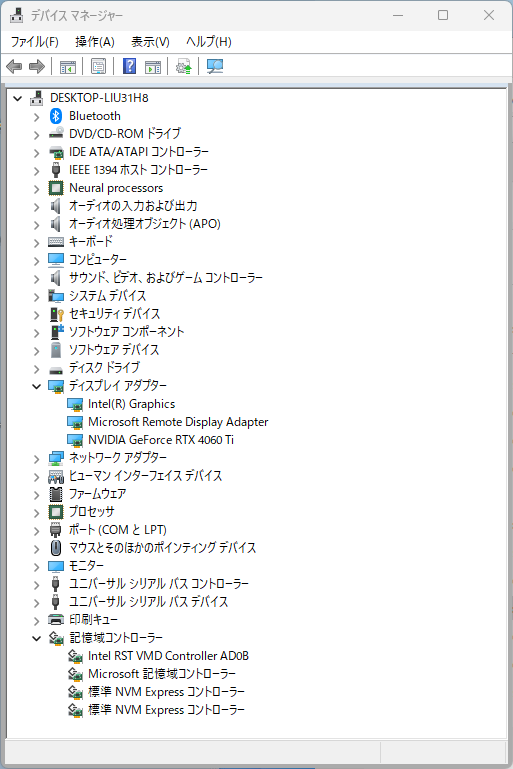Click the Forward arrow toolbar icon
The width and height of the screenshot is (513, 769).
[37, 66]
